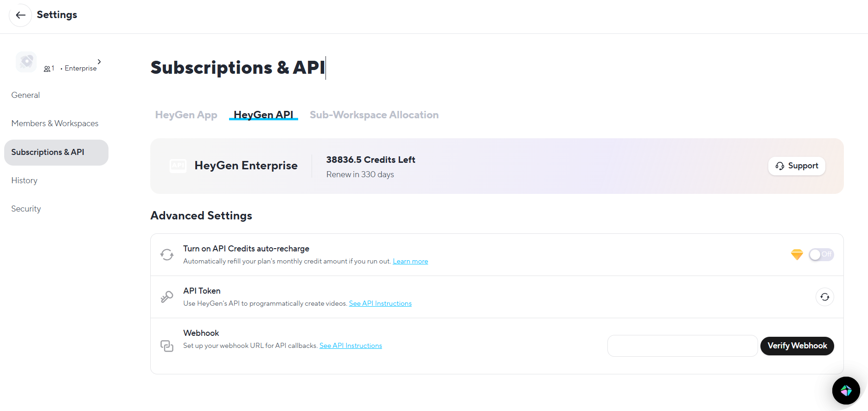Click the Settings header title
Image resolution: width=868 pixels, height=411 pixels.
click(57, 15)
